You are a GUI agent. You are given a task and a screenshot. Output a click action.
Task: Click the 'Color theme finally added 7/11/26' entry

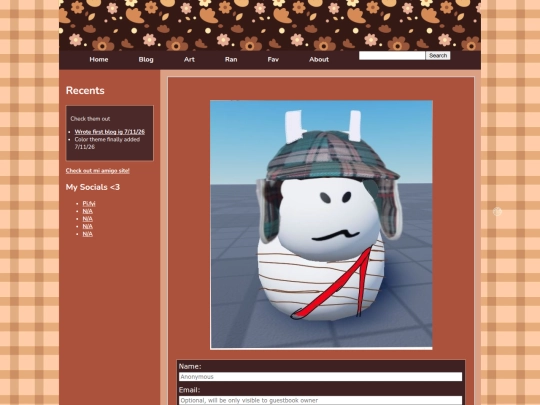coord(107,143)
